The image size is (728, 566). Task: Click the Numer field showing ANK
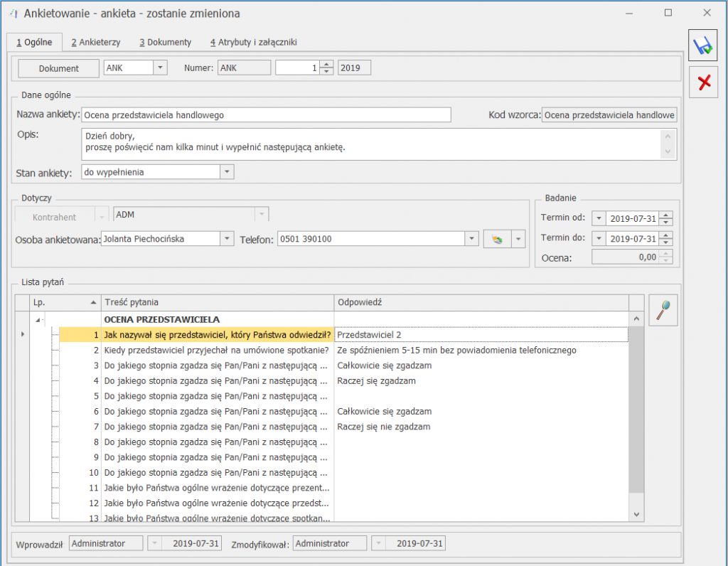(x=245, y=68)
